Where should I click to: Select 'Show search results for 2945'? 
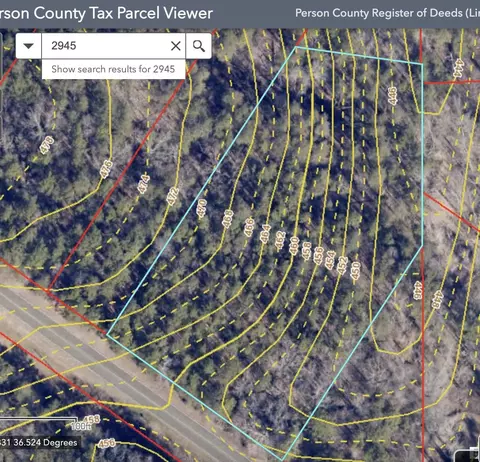click(x=113, y=69)
